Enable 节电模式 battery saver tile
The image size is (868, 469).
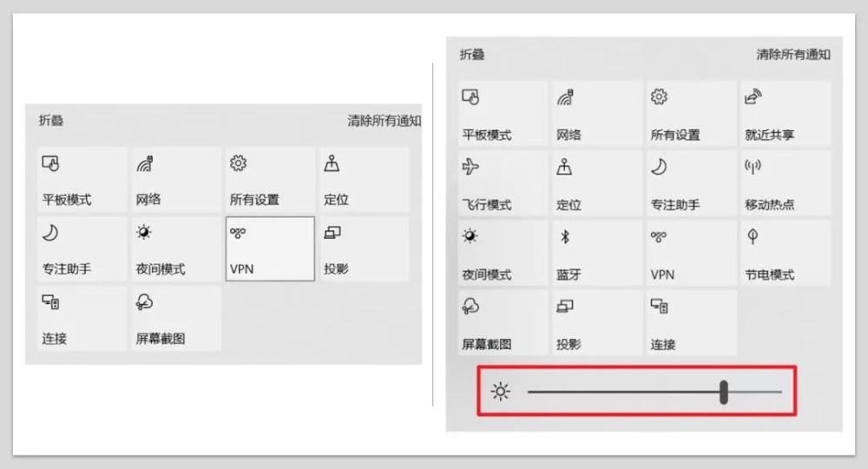(x=786, y=253)
